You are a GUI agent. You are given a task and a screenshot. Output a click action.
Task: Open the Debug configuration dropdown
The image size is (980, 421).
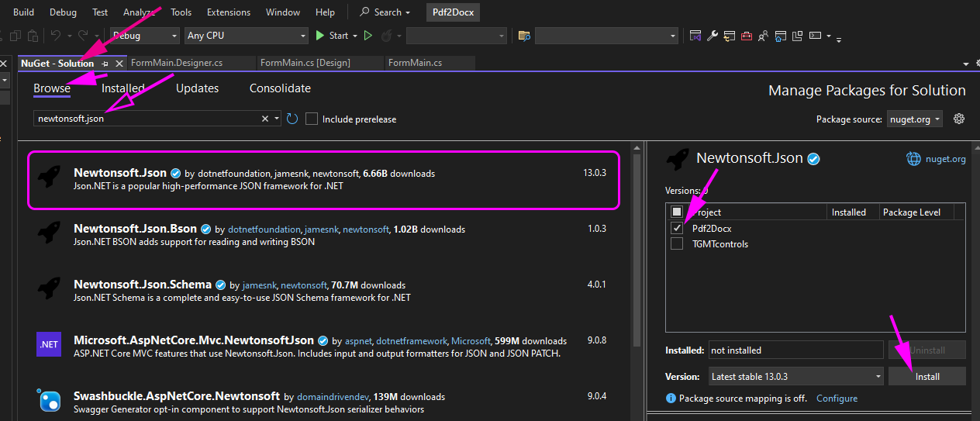click(144, 36)
